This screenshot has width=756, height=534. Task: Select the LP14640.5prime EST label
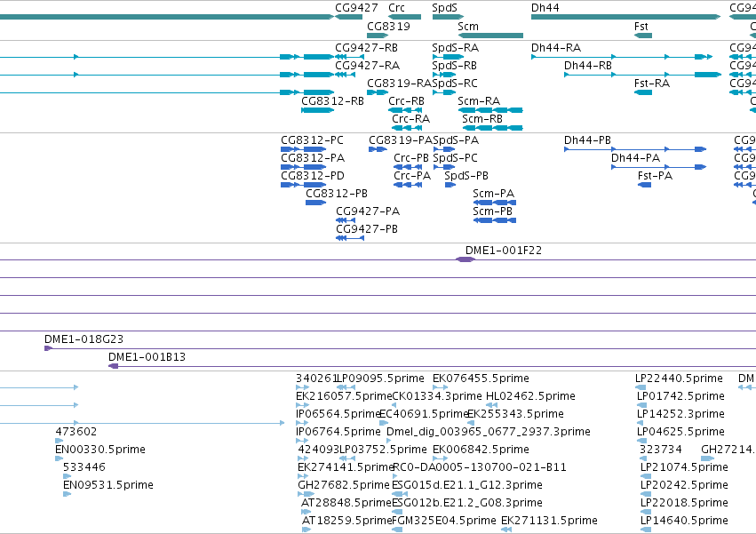[x=684, y=522]
